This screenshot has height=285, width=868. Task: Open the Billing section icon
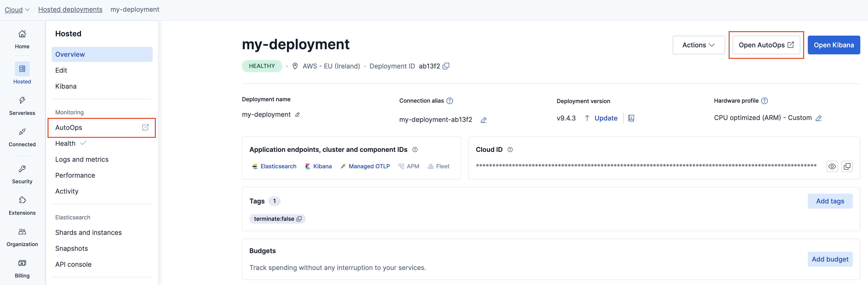pyautogui.click(x=22, y=263)
